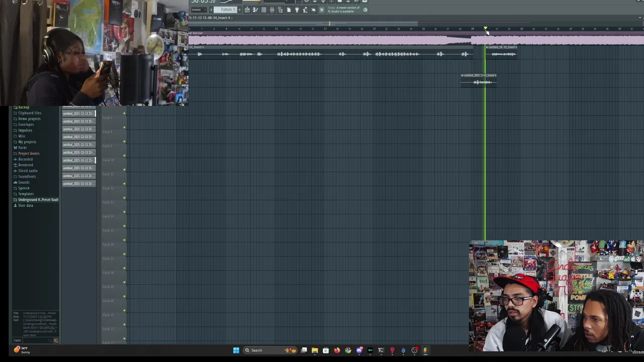Click the playhead marker on the timeline ruler
The image size is (644, 362).
[x=486, y=28]
